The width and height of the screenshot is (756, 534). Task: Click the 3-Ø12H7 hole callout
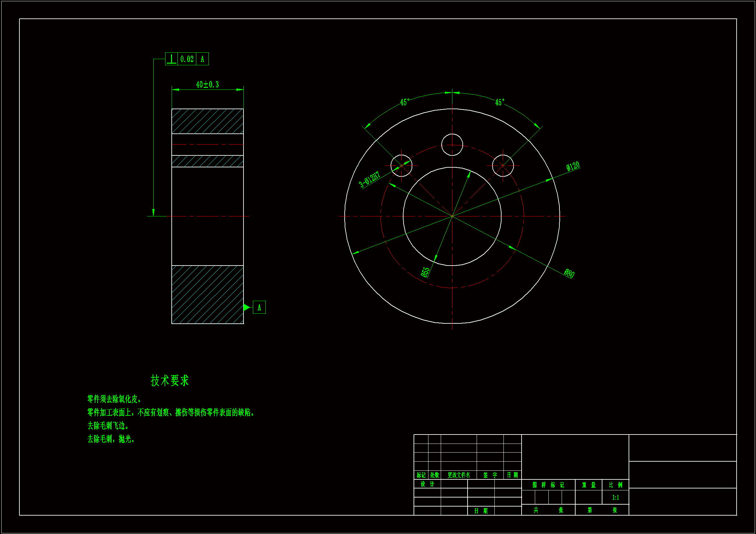369,179
